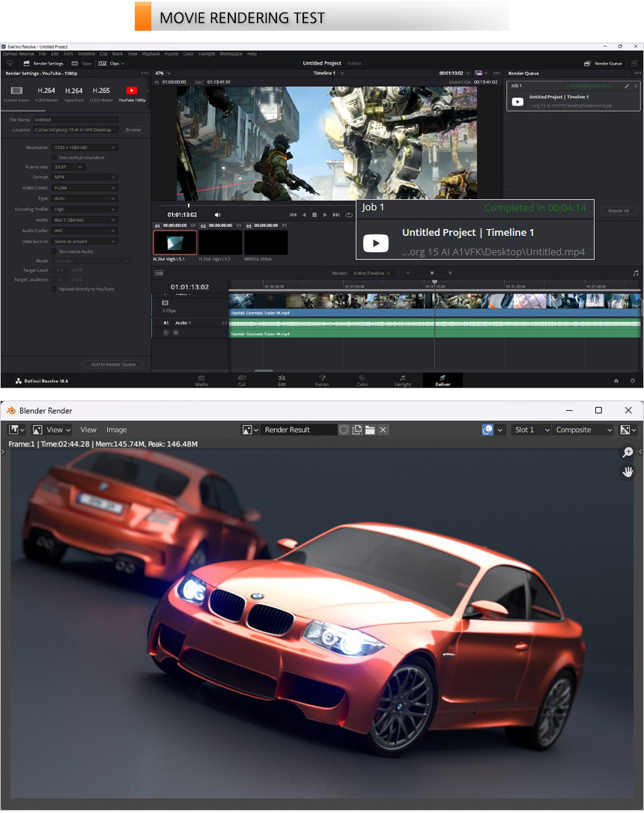Open image with folder icon in Blender Render
This screenshot has height=813, width=644.
coord(370,430)
